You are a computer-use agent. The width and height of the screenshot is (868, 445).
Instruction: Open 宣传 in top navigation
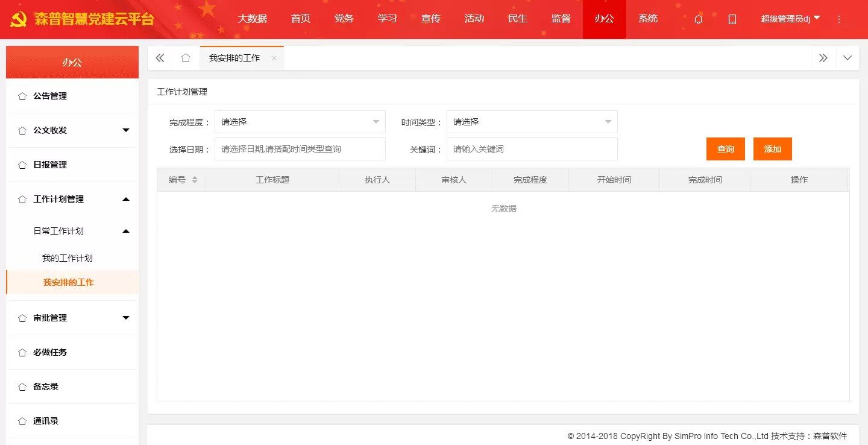[x=431, y=19]
